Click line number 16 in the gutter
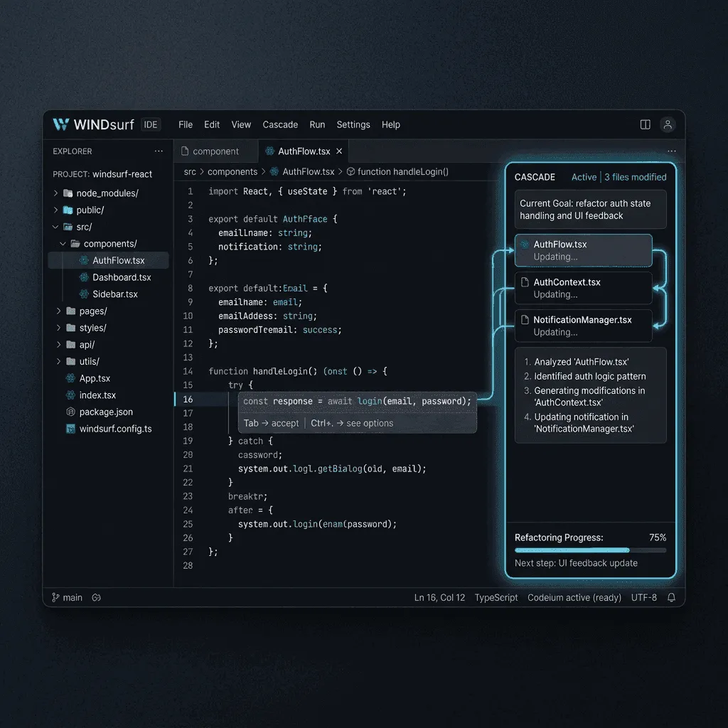Viewport: 728px width, 728px height. (x=188, y=400)
